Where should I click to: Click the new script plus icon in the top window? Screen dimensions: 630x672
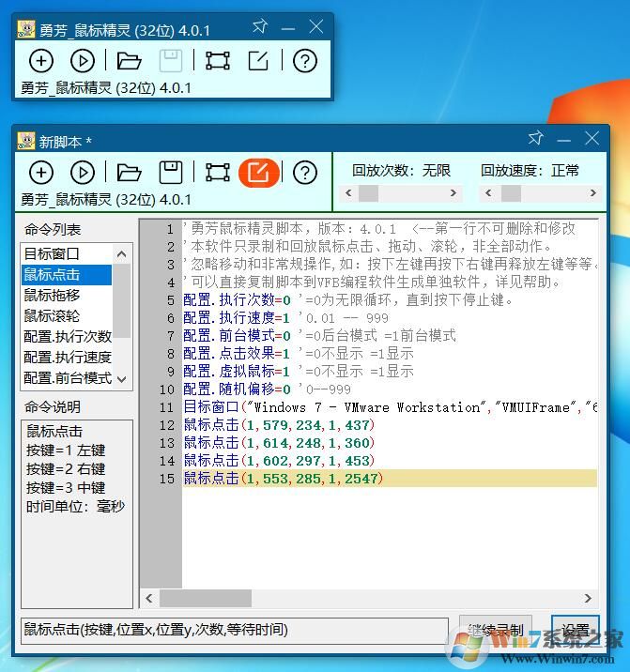coord(41,60)
